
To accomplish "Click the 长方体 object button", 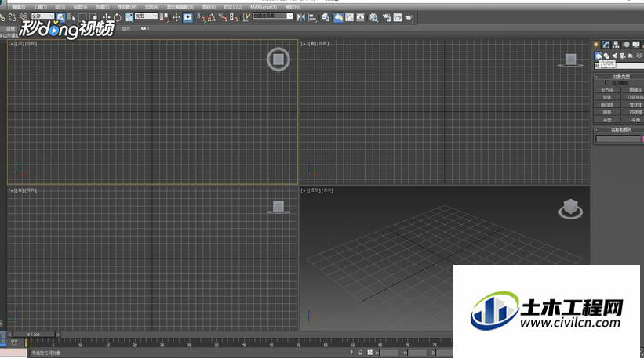I will pyautogui.click(x=607, y=90).
